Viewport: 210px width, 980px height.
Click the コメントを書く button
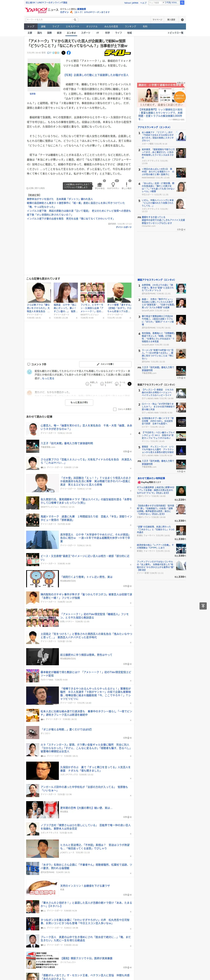105,364
